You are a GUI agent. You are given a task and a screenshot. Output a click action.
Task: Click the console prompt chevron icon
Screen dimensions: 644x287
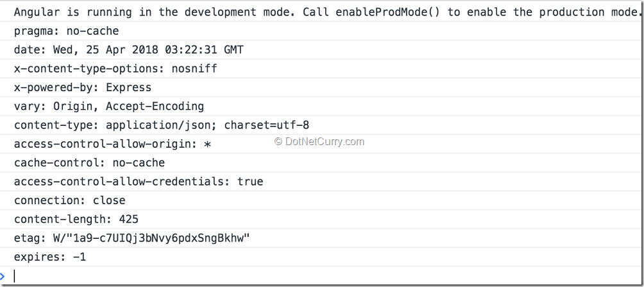pos(3,276)
